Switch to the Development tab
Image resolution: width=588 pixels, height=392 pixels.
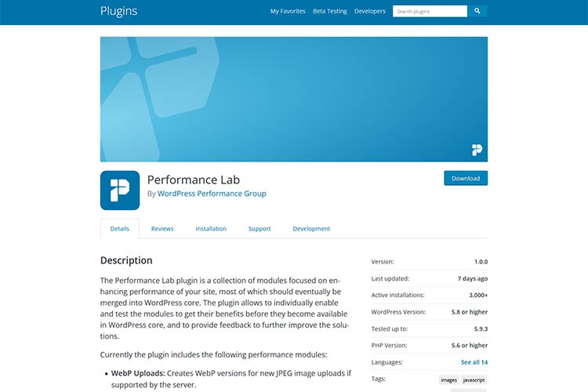pos(311,229)
